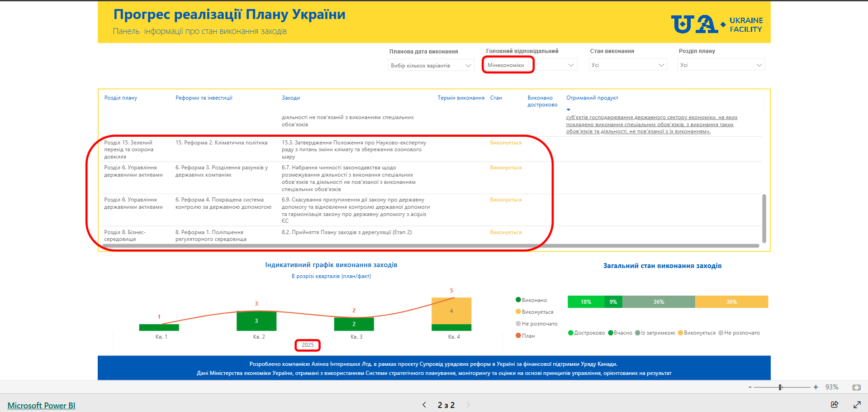Click the Ukraine Facility logo
Screen dimensions: 868x412
[x=717, y=24]
